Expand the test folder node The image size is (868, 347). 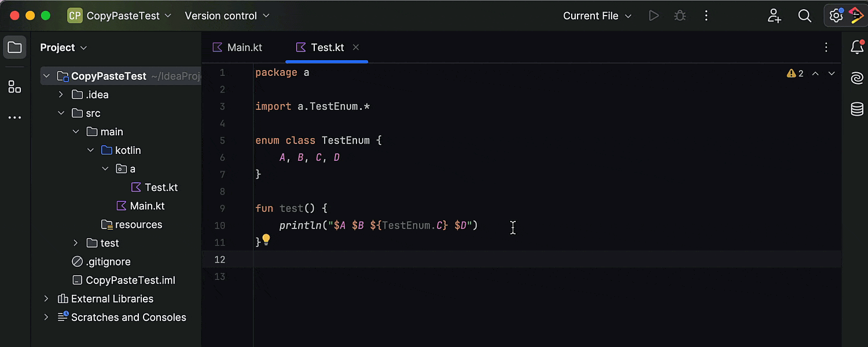tap(75, 243)
